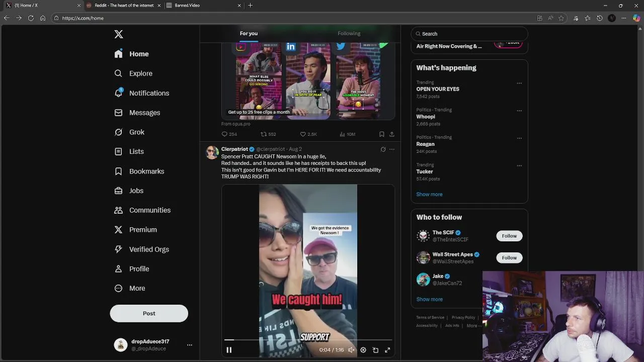This screenshot has height=362, width=644.
Task: Open browser settings and more menu
Action: (x=624, y=18)
